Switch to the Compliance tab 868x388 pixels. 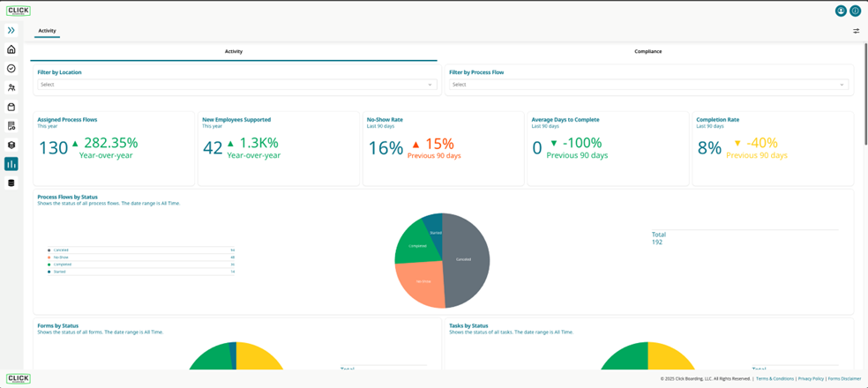(647, 51)
